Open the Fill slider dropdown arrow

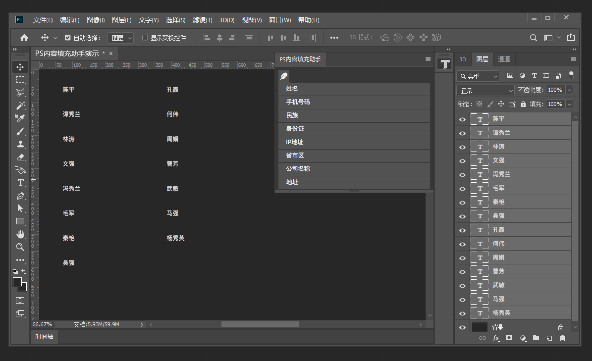coord(569,104)
